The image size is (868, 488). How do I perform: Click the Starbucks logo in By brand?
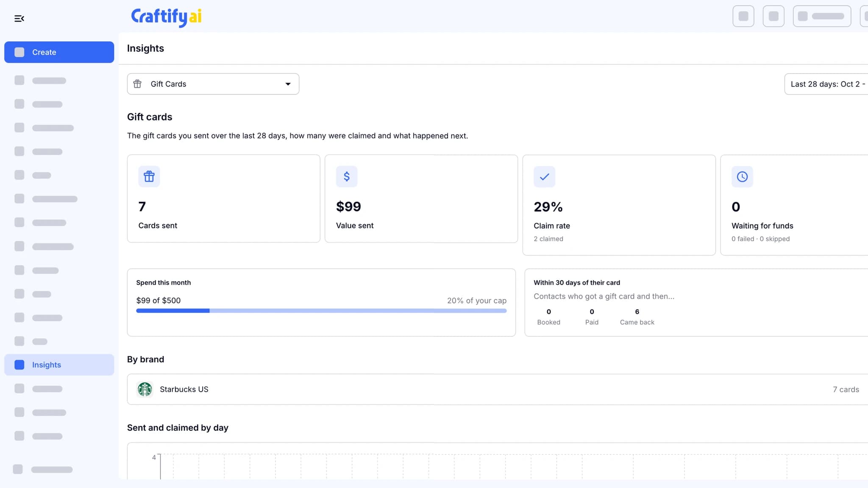coord(145,389)
